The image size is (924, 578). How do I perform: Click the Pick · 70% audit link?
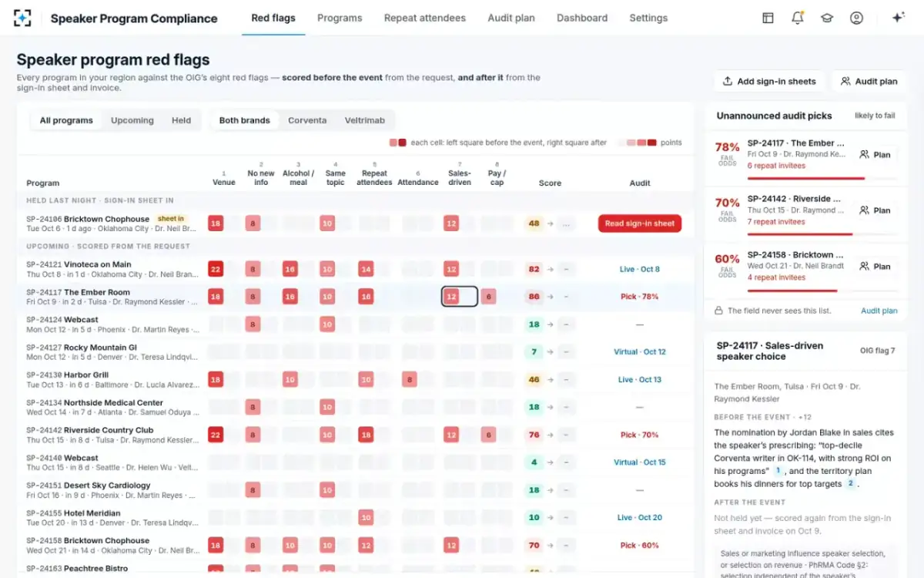[x=639, y=435]
